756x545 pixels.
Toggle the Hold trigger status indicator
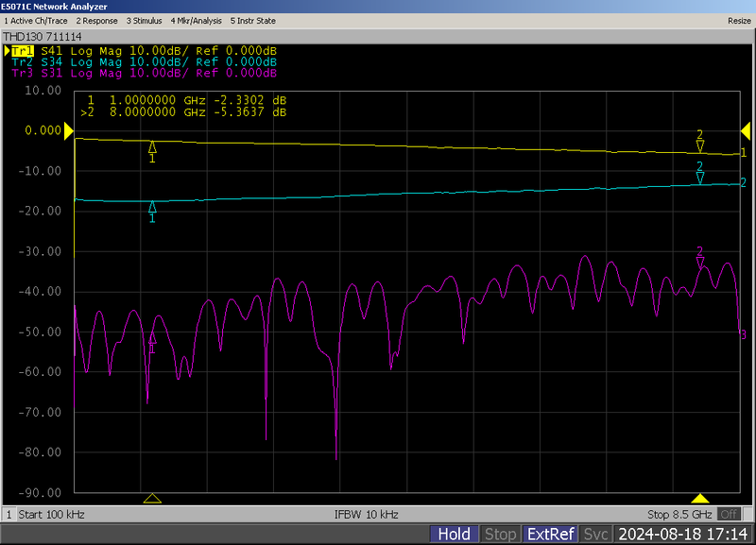(x=454, y=534)
